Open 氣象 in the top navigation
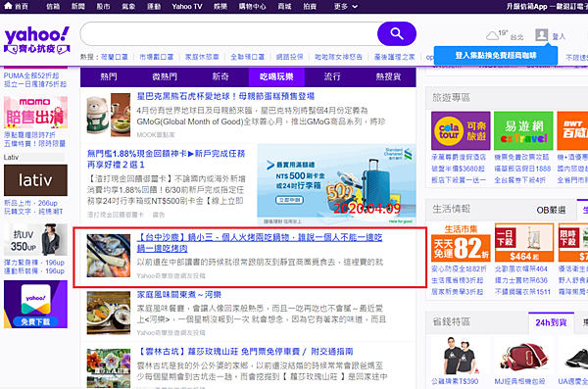The width and height of the screenshot is (588, 389). [x=128, y=7]
